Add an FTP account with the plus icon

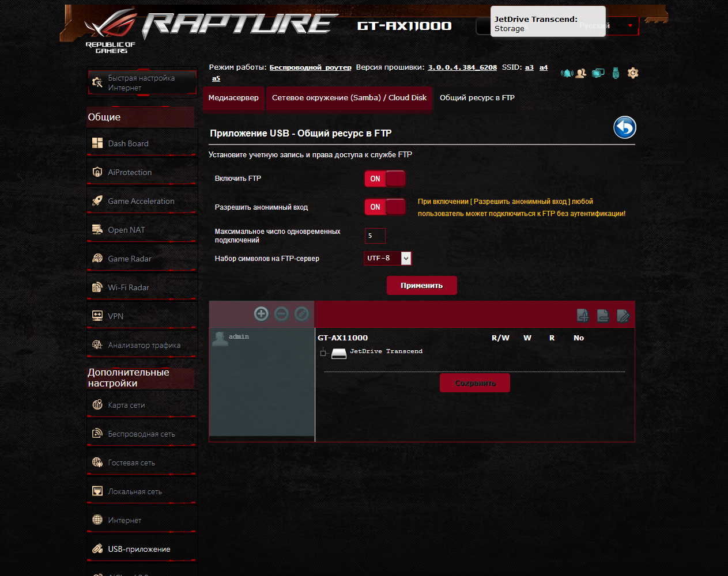tap(261, 313)
